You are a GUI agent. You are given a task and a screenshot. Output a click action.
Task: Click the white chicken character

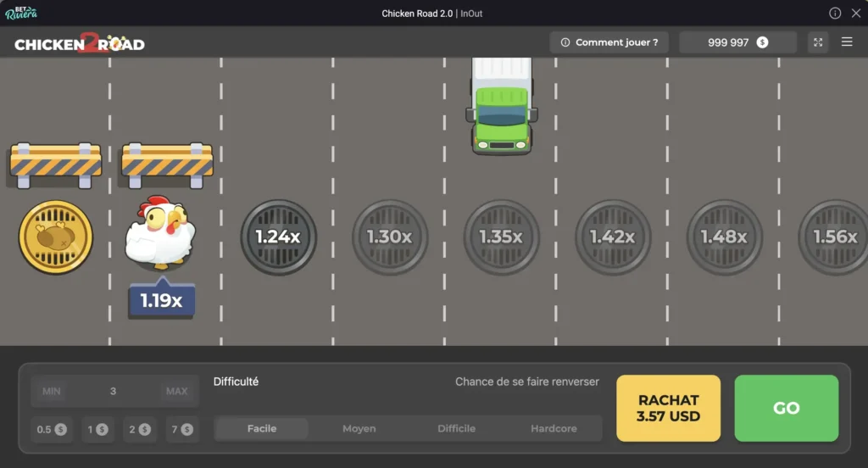click(x=160, y=233)
